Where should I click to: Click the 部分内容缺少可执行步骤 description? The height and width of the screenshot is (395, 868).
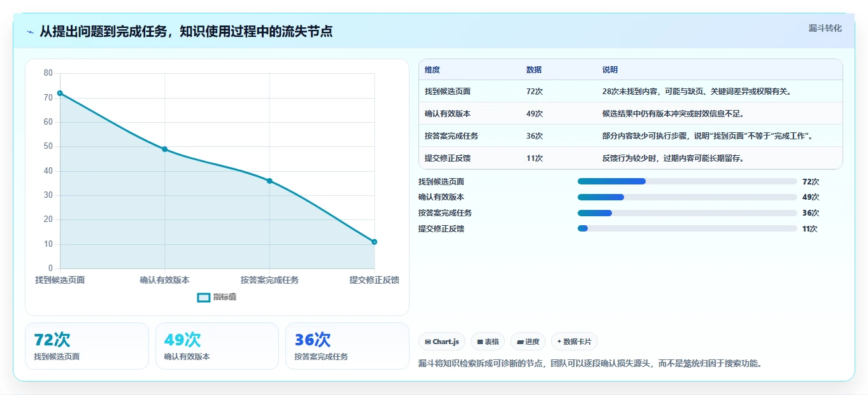(x=707, y=136)
